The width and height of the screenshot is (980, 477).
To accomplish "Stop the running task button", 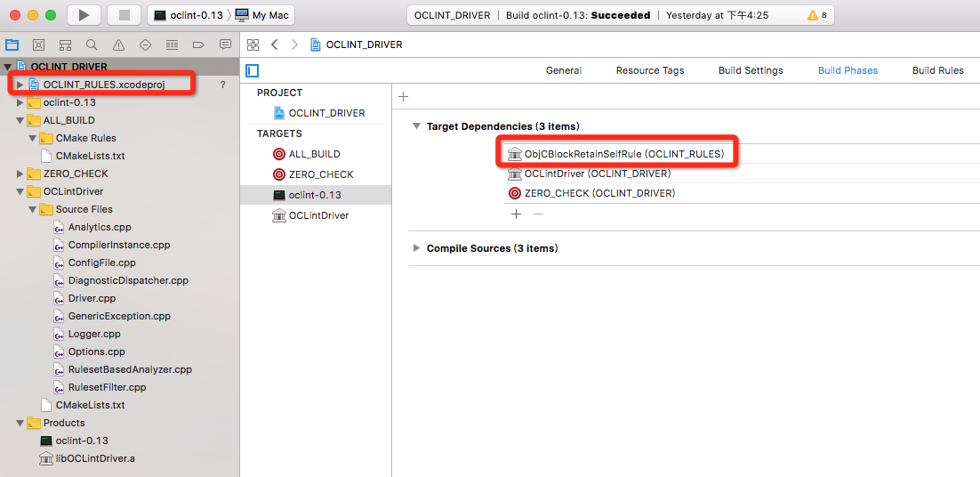I will click(124, 15).
